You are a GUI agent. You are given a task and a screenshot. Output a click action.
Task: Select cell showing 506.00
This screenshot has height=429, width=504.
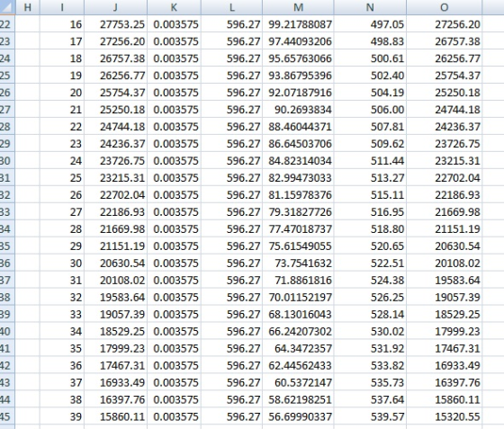click(x=370, y=110)
